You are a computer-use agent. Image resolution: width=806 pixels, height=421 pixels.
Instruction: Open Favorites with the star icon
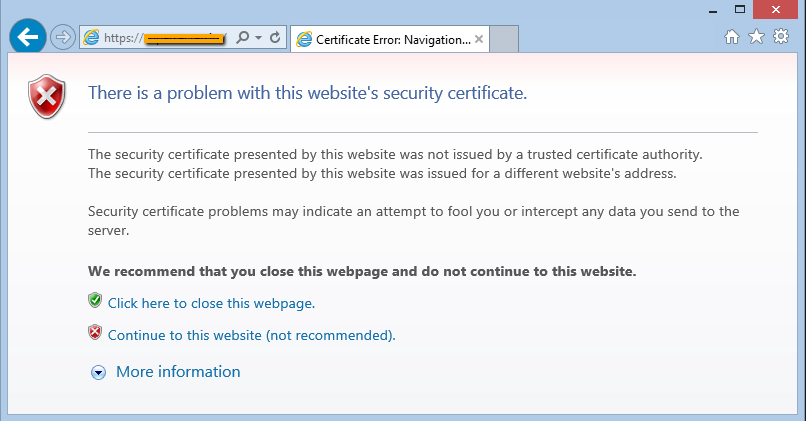click(756, 37)
